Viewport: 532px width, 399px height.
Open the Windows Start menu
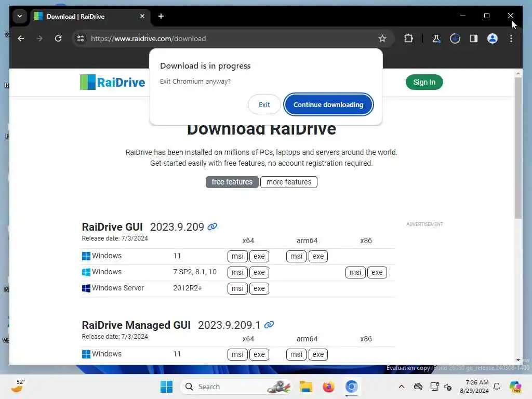[166, 387]
